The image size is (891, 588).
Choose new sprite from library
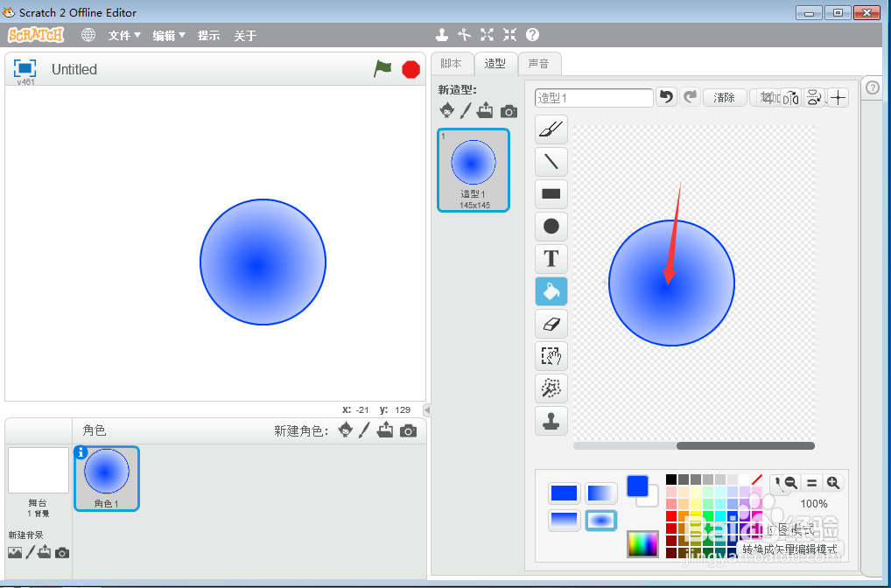point(345,430)
